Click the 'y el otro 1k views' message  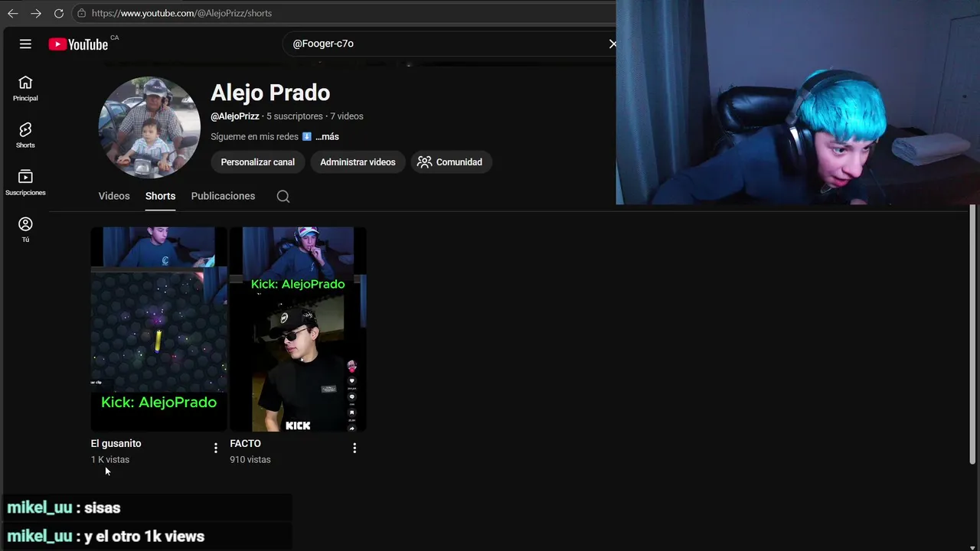click(x=106, y=536)
